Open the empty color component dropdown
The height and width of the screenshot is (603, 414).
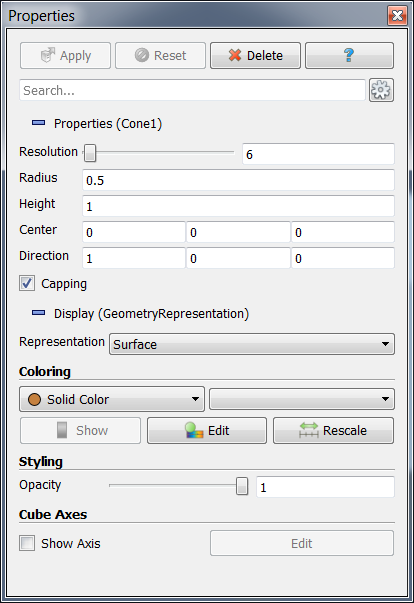[x=302, y=399]
